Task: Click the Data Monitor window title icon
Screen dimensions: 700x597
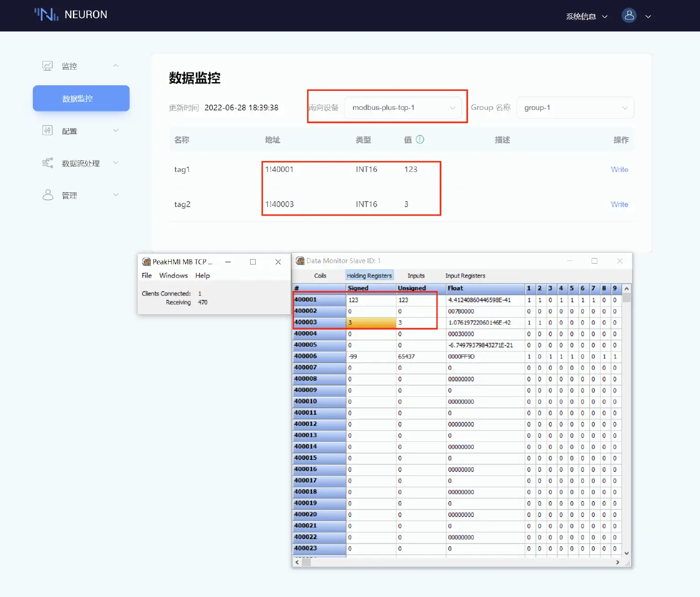Action: [300, 260]
